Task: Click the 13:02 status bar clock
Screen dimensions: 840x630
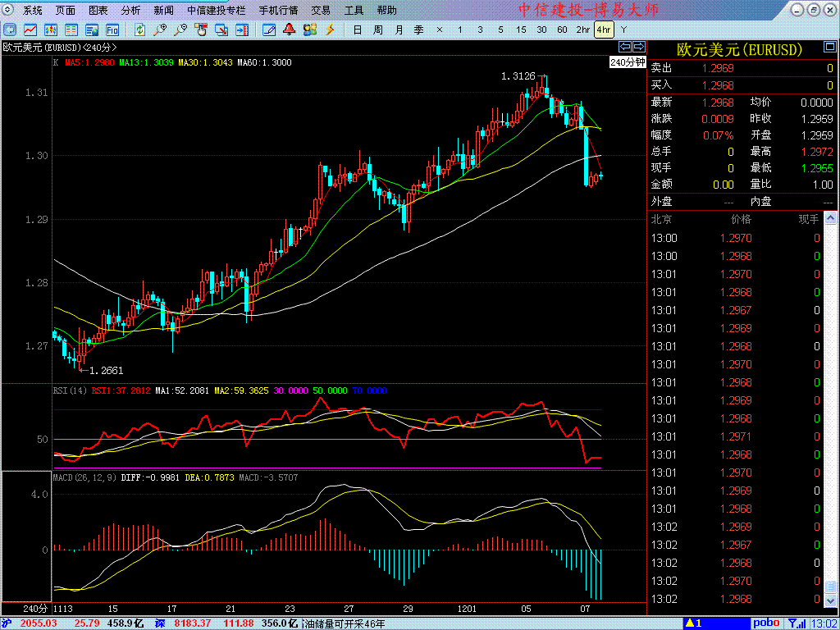Action: tap(825, 623)
